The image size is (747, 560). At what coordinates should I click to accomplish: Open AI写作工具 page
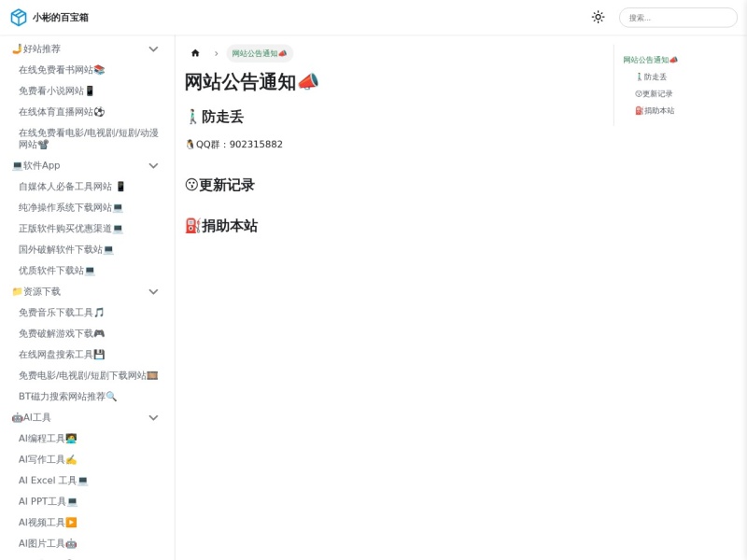[48, 459]
